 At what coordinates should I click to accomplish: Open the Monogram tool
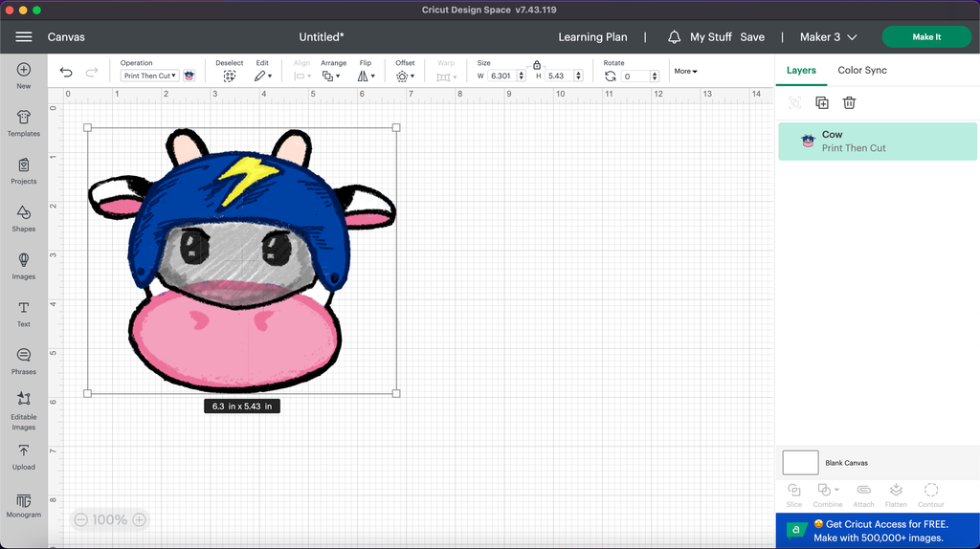tap(24, 504)
